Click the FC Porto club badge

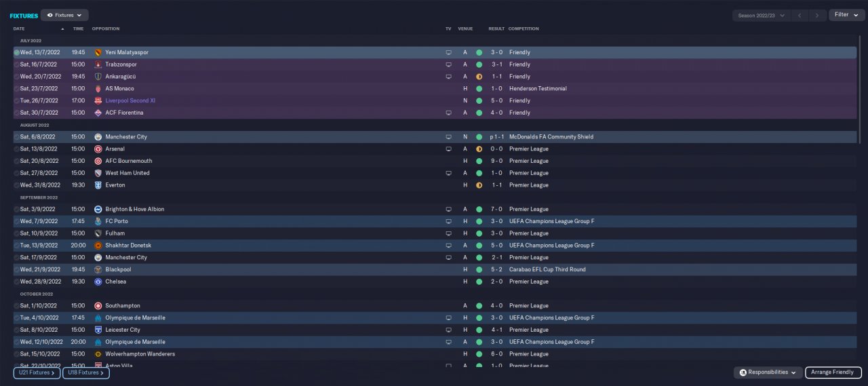[x=98, y=221]
